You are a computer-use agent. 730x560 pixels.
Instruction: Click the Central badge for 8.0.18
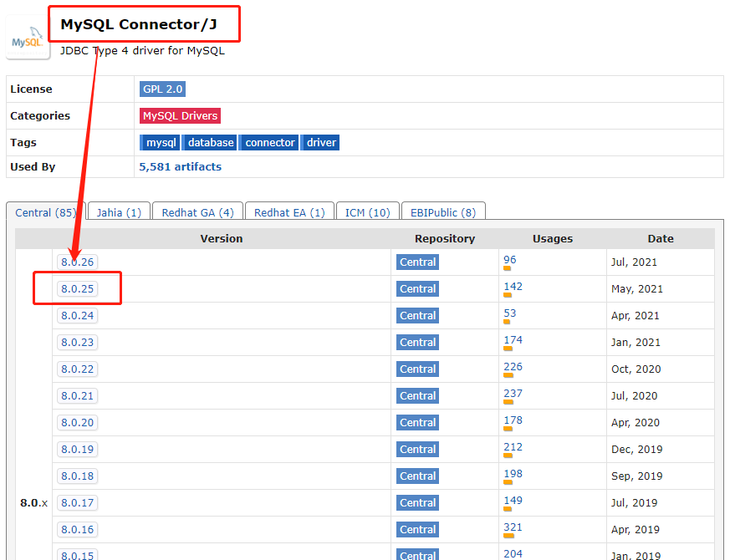[x=417, y=476]
